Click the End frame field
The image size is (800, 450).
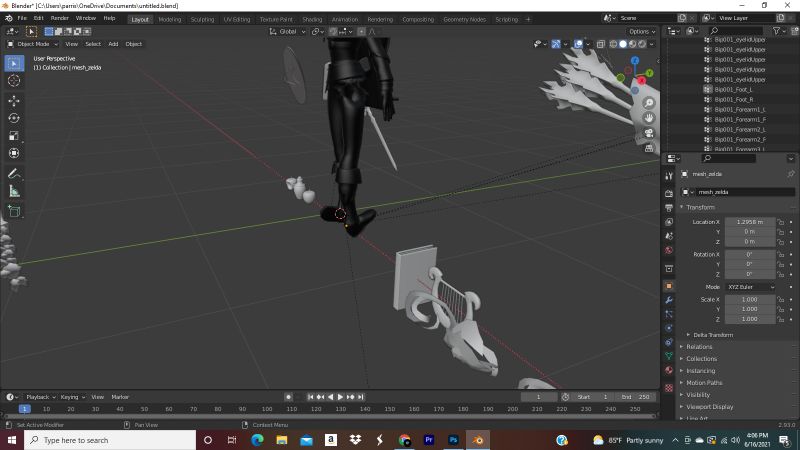tap(636, 397)
